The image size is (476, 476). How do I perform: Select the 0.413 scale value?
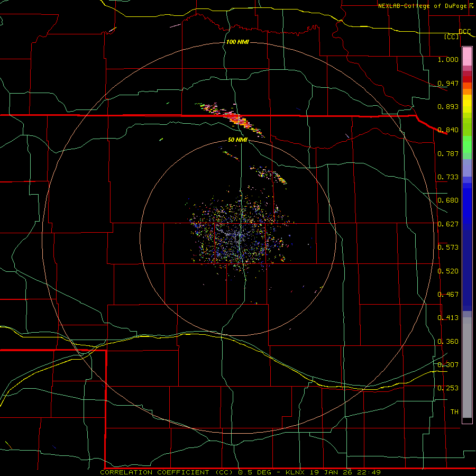(x=448, y=318)
